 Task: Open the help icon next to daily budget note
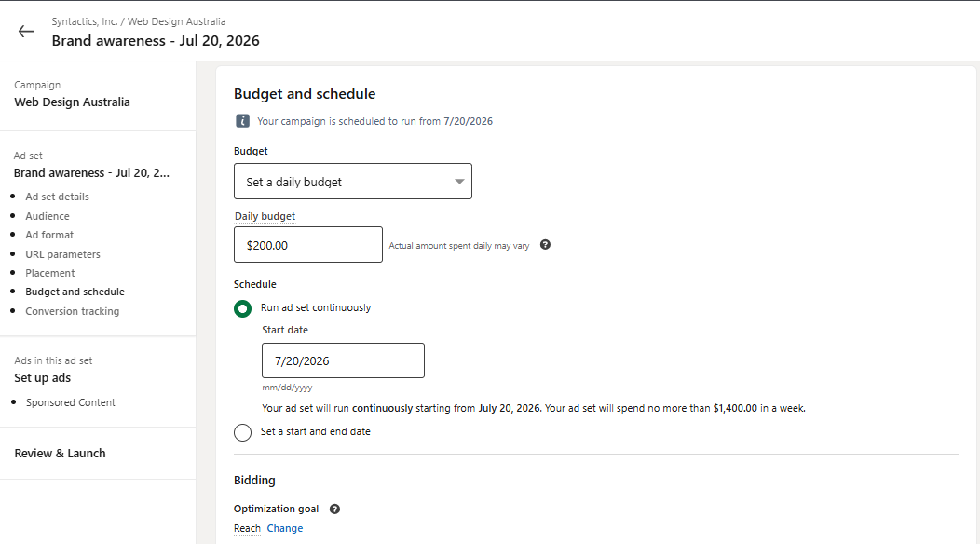(x=545, y=244)
